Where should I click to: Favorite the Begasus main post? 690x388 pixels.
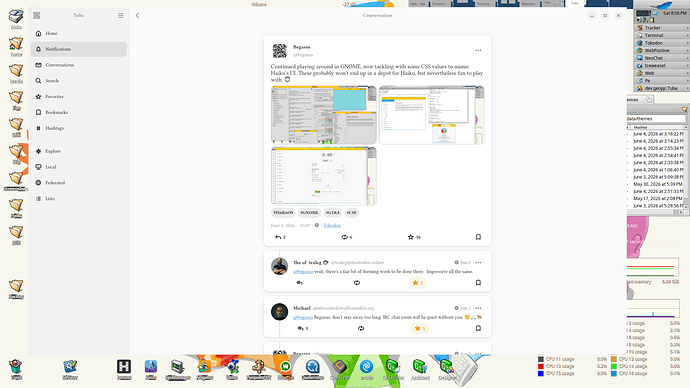pyautogui.click(x=414, y=237)
